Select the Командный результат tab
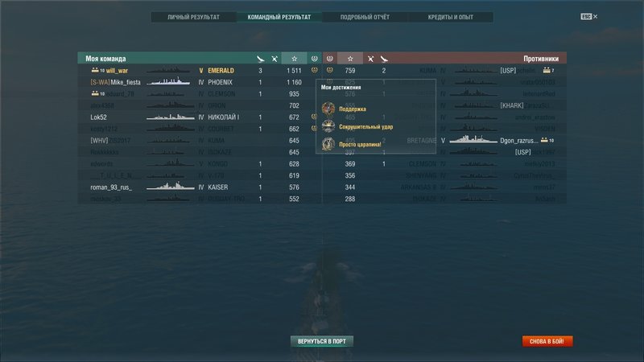This screenshot has height=362, width=644. tap(279, 17)
